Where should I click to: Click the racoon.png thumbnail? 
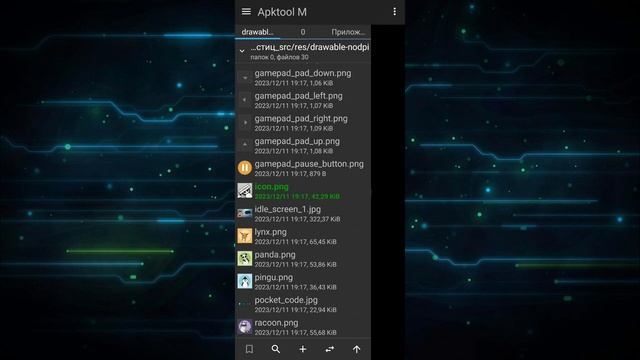pos(244,327)
